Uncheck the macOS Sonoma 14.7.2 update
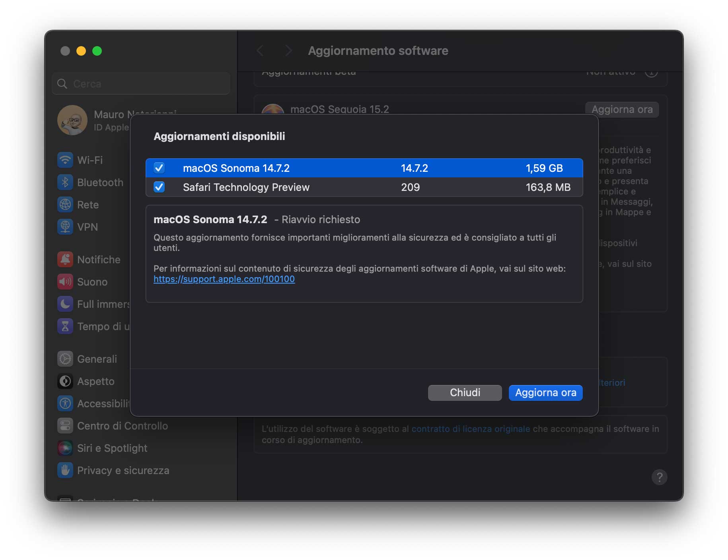728x560 pixels. pyautogui.click(x=159, y=168)
